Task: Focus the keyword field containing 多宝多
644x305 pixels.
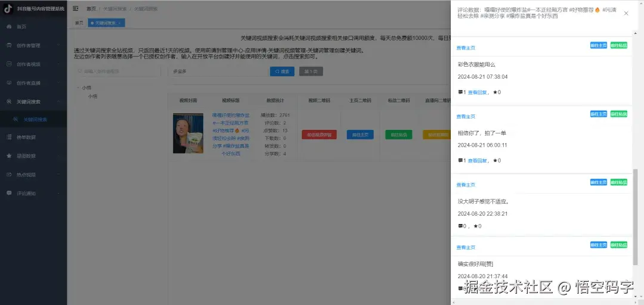Action: click(x=218, y=71)
